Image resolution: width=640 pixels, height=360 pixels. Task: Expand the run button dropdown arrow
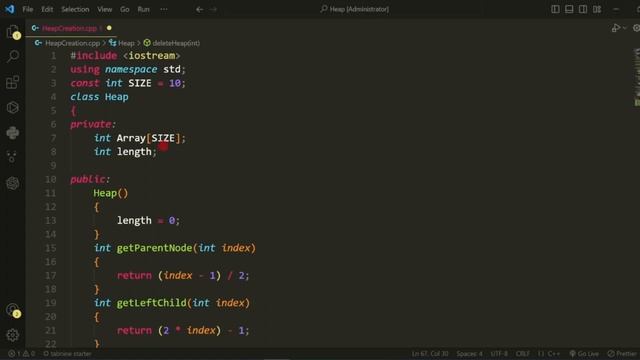624,28
